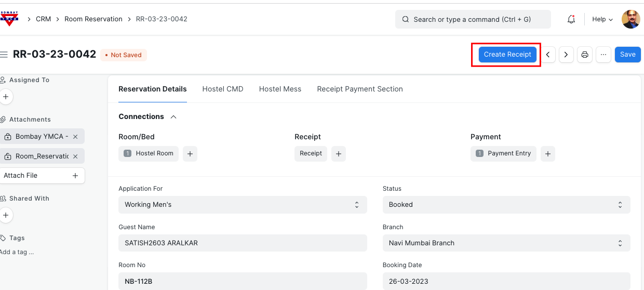Remove the Room_Reservation attachment
The height and width of the screenshot is (290, 644).
pyautogui.click(x=75, y=156)
